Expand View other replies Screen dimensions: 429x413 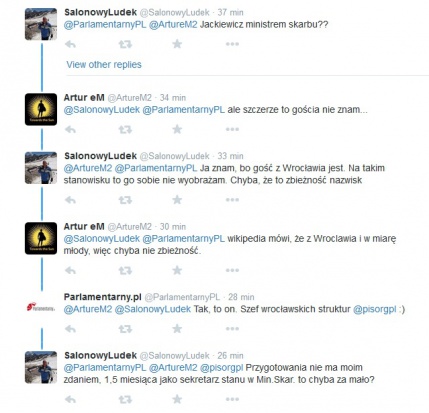(104, 65)
